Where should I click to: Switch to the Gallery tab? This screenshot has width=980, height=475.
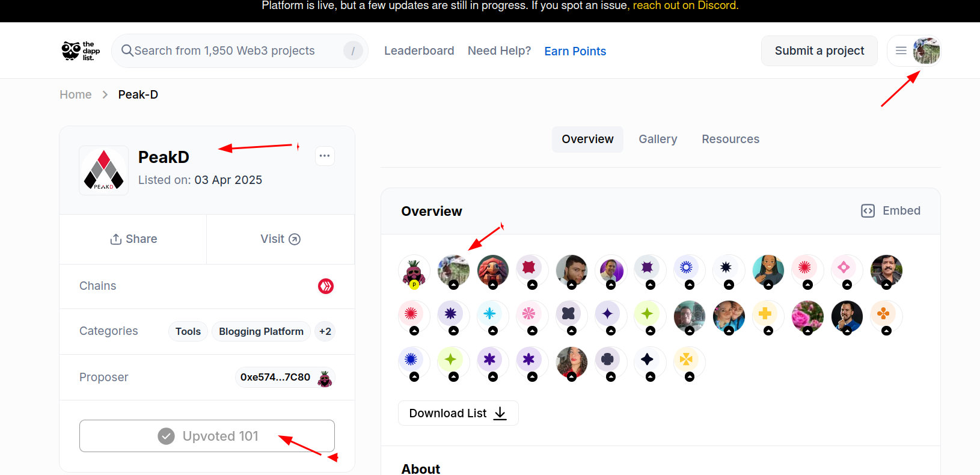tap(658, 139)
